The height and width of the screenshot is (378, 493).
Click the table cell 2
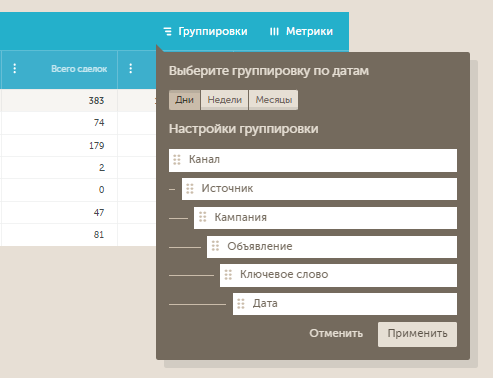[x=102, y=168]
